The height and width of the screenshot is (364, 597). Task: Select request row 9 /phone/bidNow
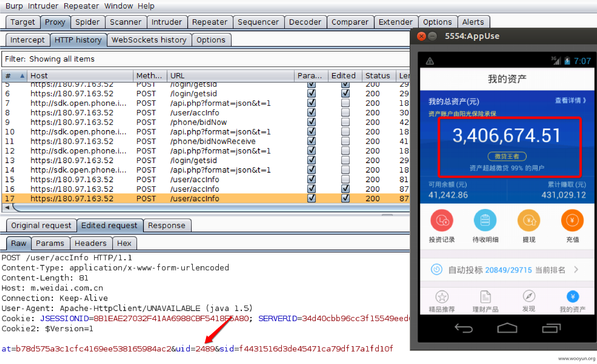click(x=205, y=122)
